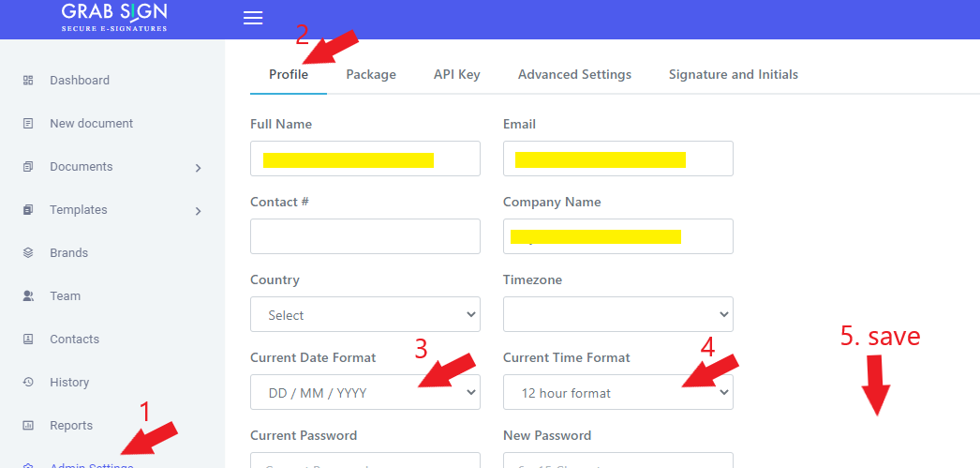Click the New document icon
Image resolution: width=980 pixels, height=468 pixels.
(28, 124)
